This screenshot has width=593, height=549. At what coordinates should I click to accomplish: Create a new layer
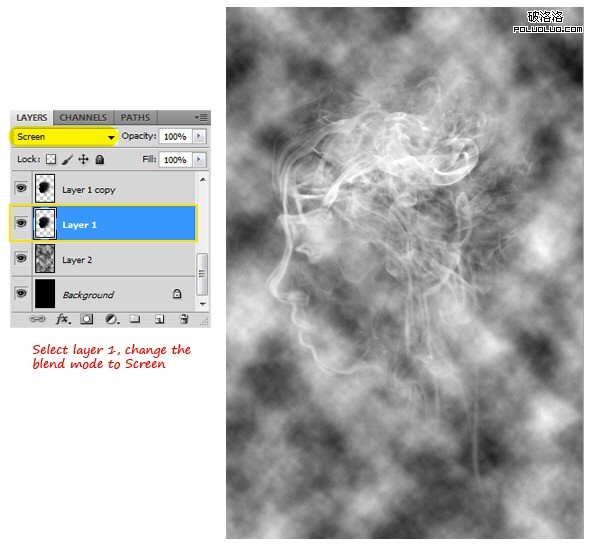160,319
